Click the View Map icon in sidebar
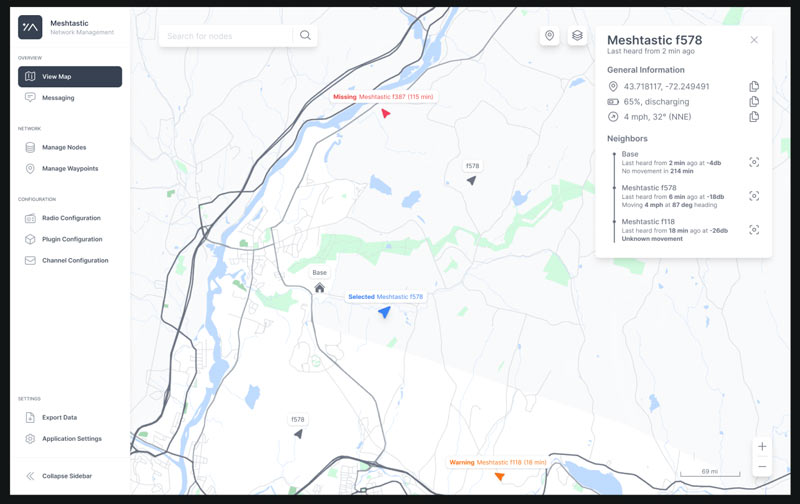Screen dimensions: 800x504 (30, 77)
